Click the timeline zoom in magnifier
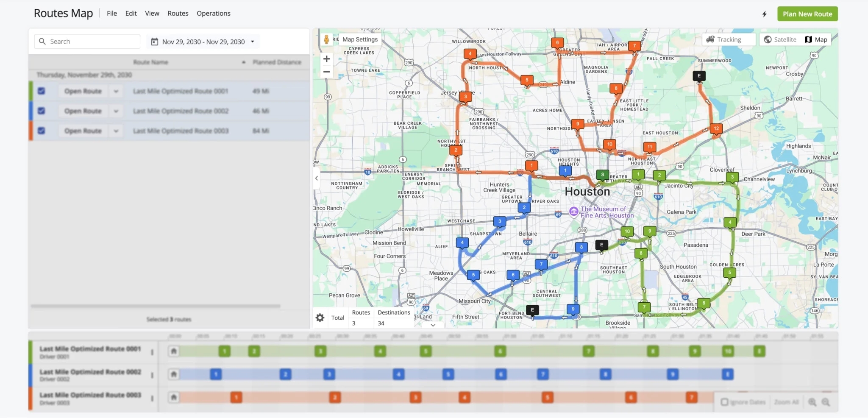 pos(812,402)
